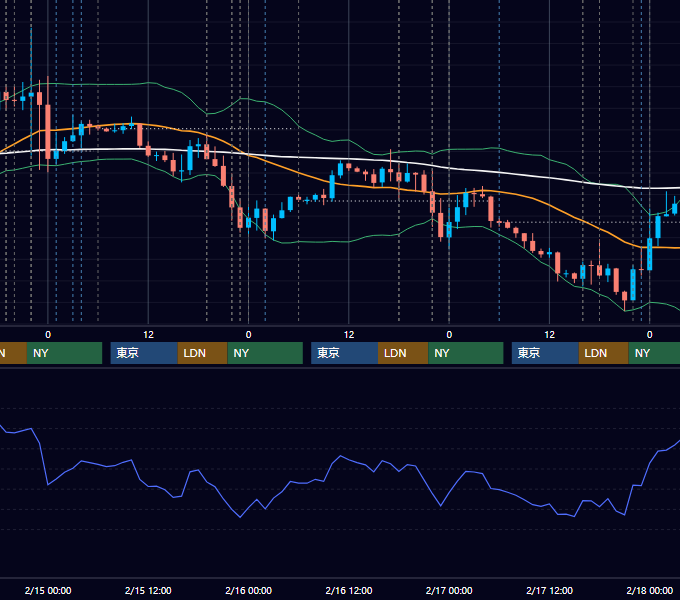Click the hour label 0 under 2/17 chart

[449, 335]
